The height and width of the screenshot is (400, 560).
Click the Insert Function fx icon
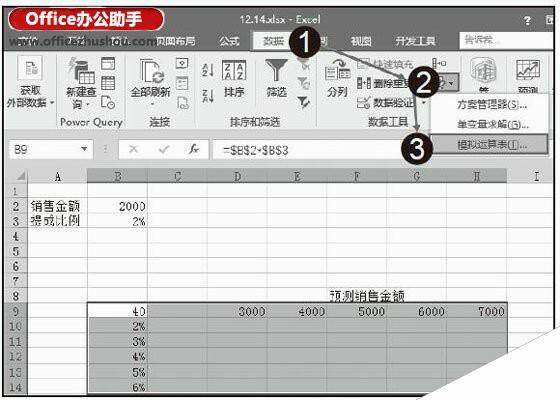[194, 148]
